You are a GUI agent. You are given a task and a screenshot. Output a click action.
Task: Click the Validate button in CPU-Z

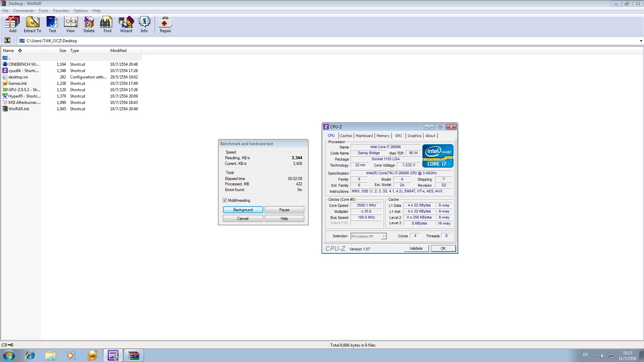click(x=416, y=248)
